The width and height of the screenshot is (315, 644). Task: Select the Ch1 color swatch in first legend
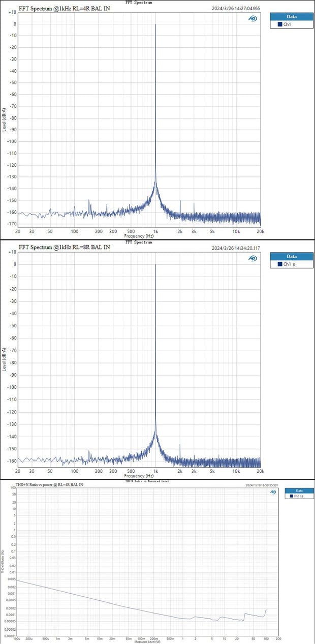pos(279,24)
